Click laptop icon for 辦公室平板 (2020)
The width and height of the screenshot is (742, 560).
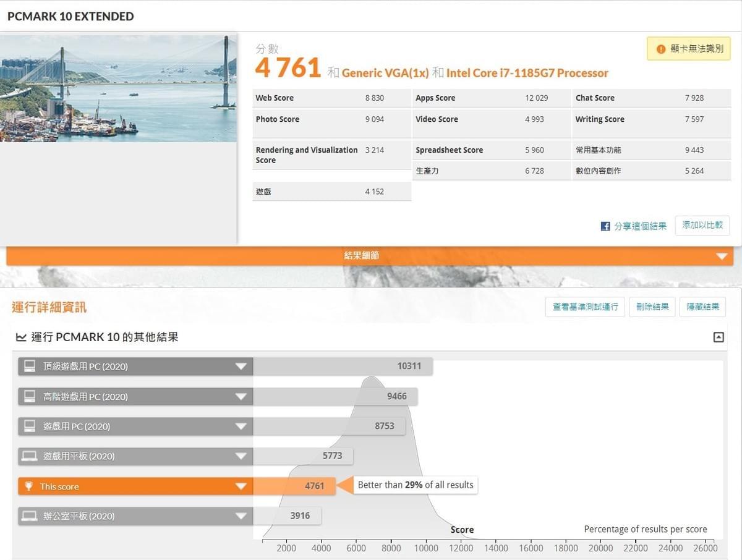[29, 515]
